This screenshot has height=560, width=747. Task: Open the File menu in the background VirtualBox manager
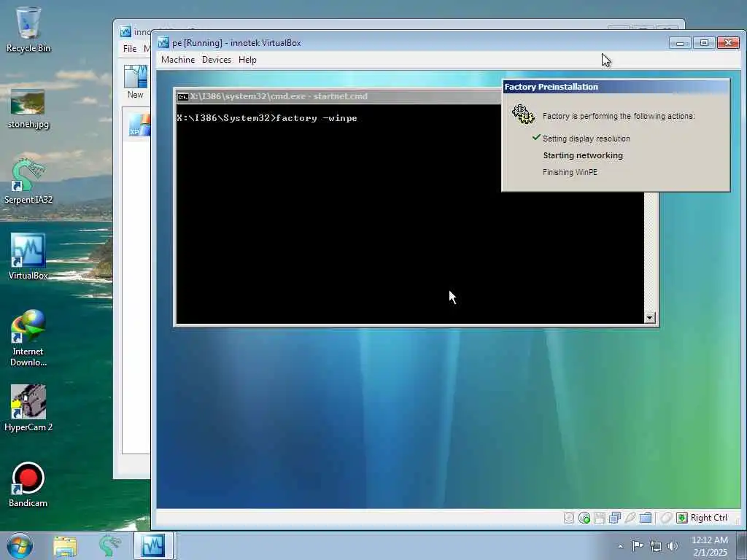[130, 49]
